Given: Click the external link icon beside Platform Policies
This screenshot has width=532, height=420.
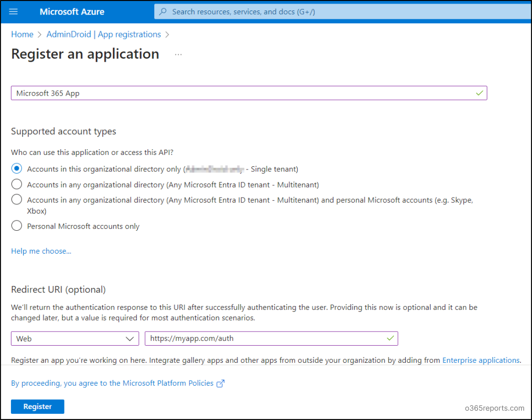Looking at the screenshot, I should 220,383.
